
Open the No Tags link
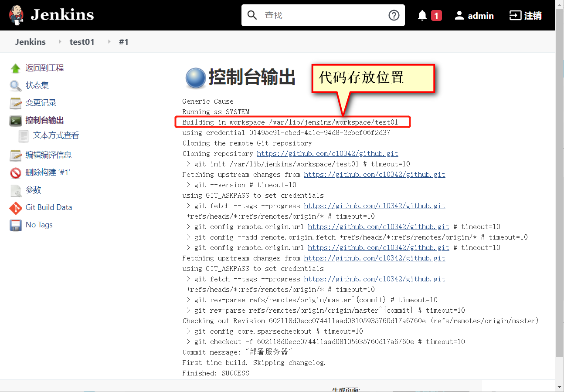39,225
